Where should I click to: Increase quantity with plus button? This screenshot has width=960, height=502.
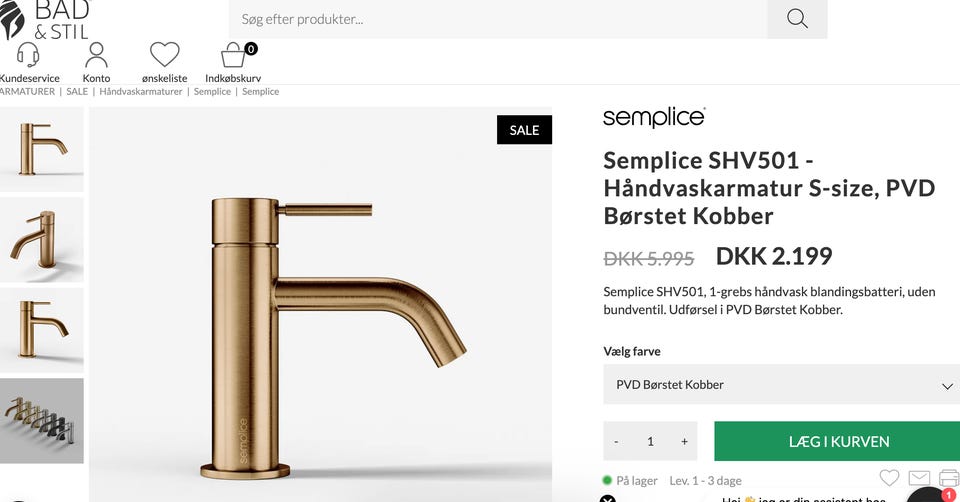684,441
